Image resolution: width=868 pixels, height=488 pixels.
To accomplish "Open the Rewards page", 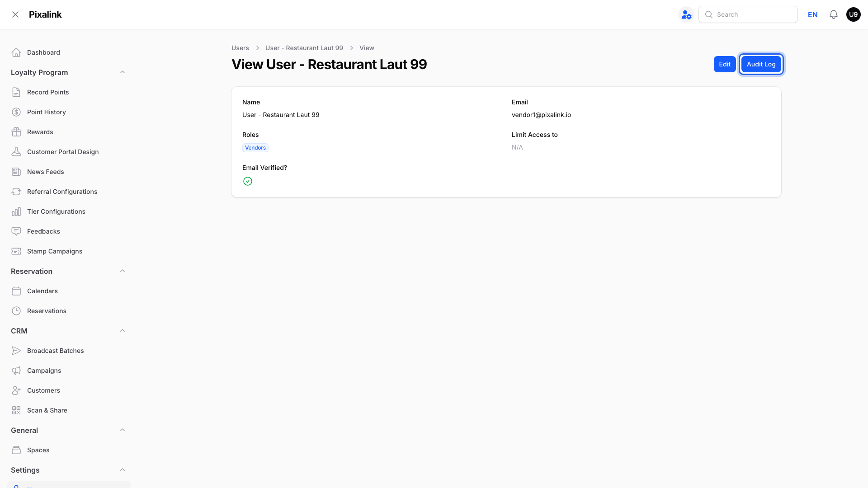I will pos(69,132).
